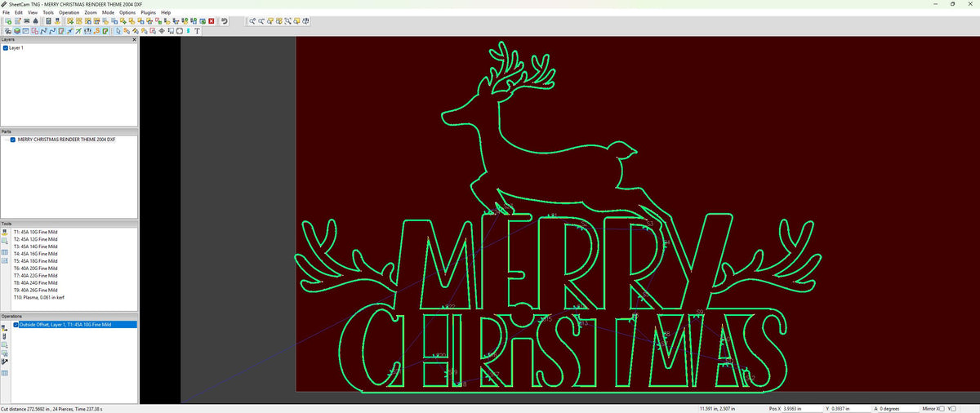Click the crosshair move icon in second toolbar
Viewport: 980px width, 413px height.
[x=162, y=31]
